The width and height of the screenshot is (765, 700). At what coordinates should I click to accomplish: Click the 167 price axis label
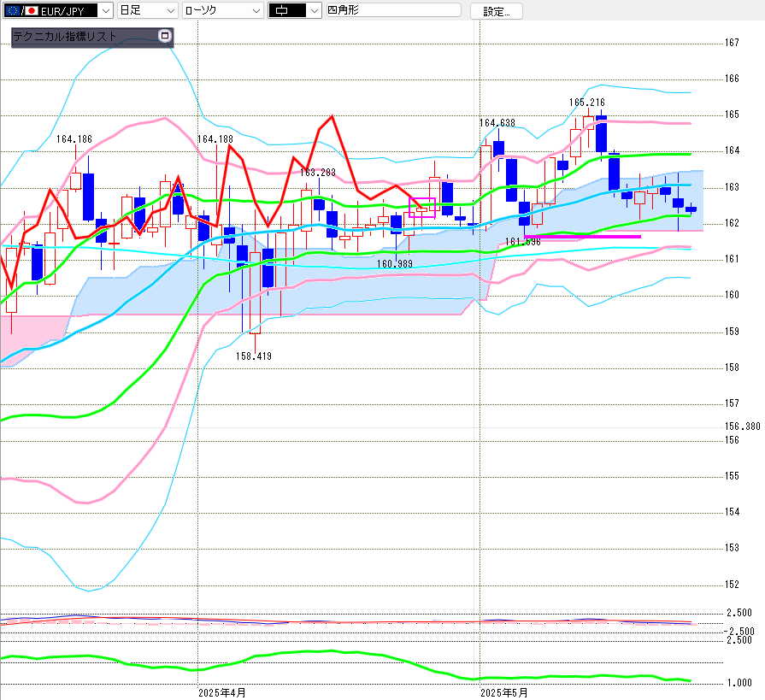point(732,43)
